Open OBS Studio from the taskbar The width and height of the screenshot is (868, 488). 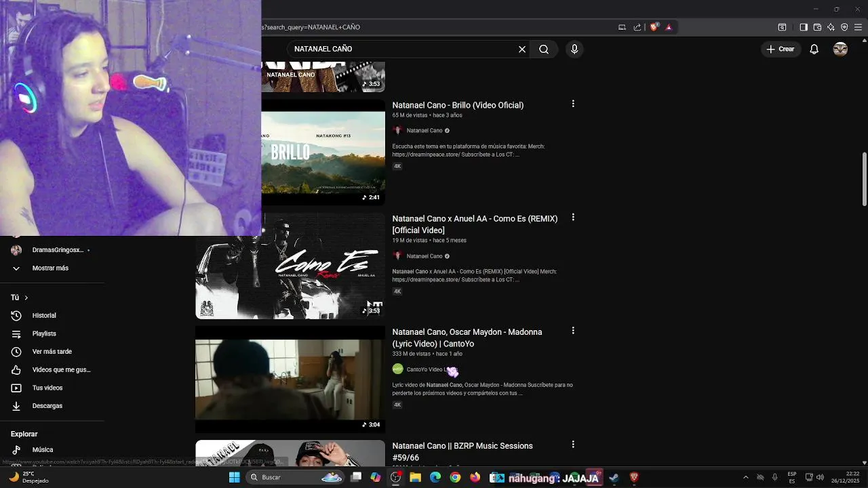[x=396, y=477]
